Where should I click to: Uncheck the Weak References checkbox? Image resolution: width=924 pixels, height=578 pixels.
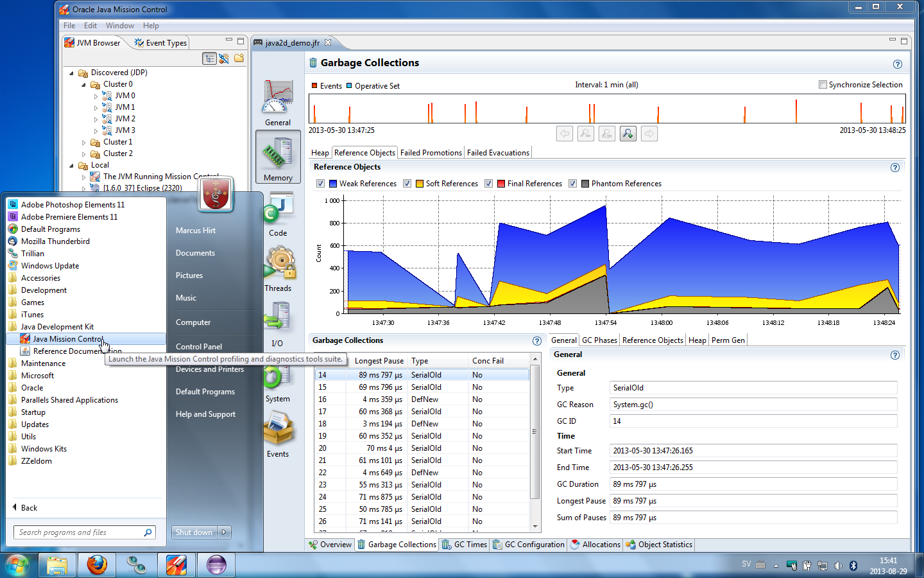click(320, 184)
